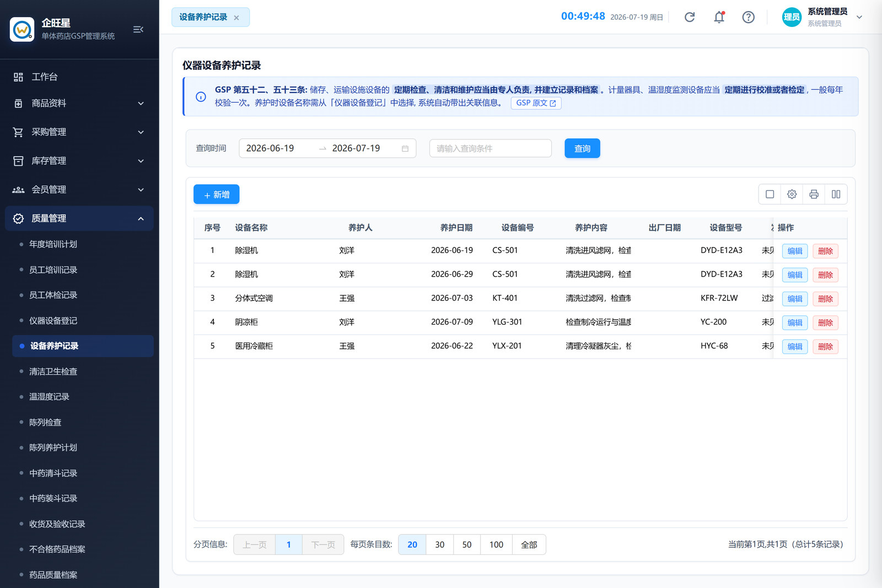
Task: Click the refresh icon in header
Action: [690, 17]
